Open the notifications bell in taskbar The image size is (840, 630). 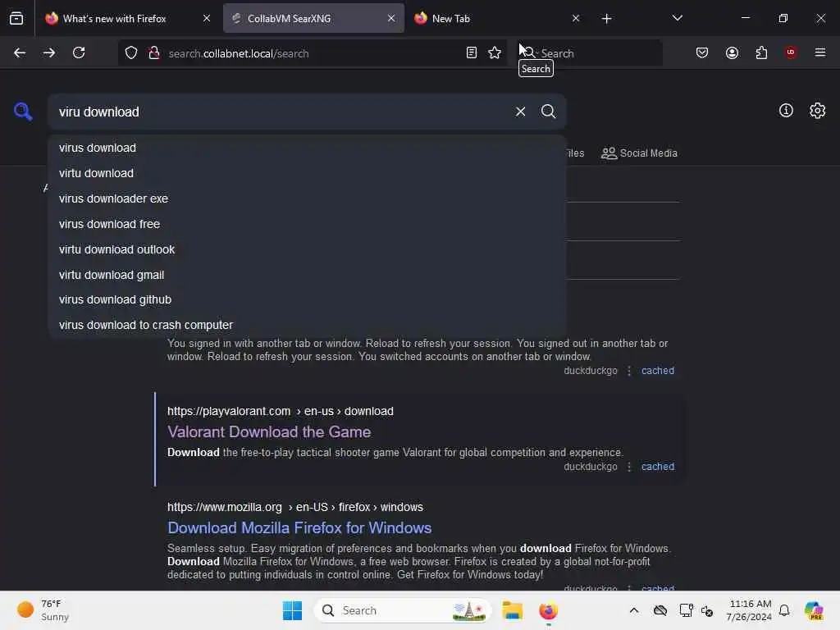point(784,610)
